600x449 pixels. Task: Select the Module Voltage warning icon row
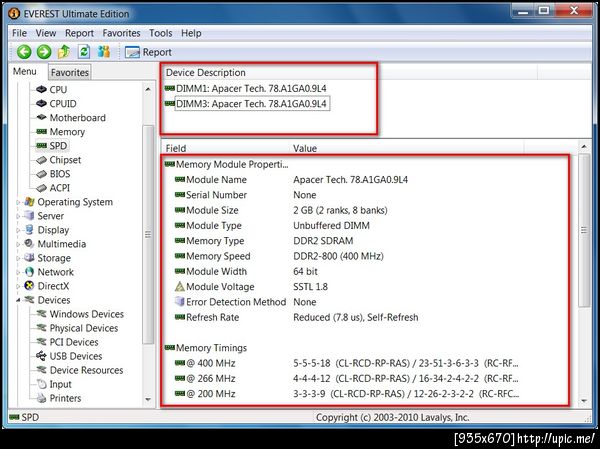tap(179, 287)
